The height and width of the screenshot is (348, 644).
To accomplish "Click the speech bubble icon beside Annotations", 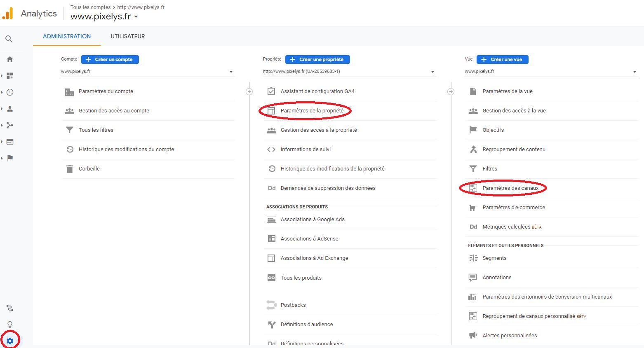I will point(473,278).
